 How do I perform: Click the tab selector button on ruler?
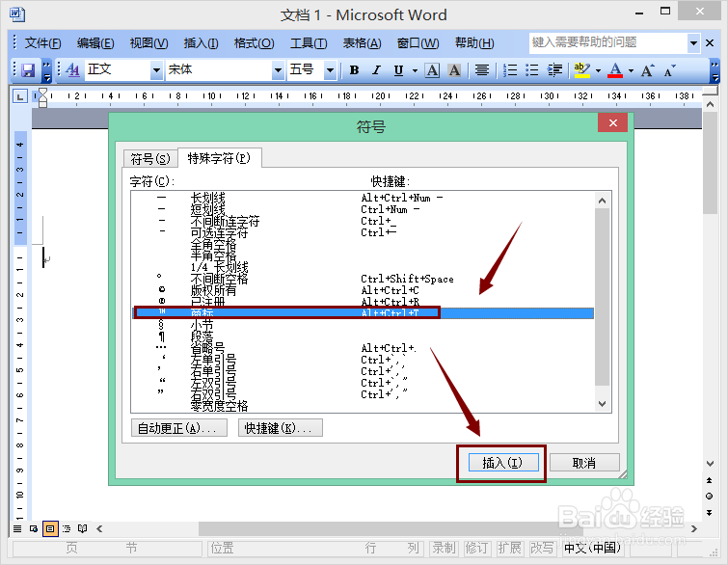click(x=19, y=96)
